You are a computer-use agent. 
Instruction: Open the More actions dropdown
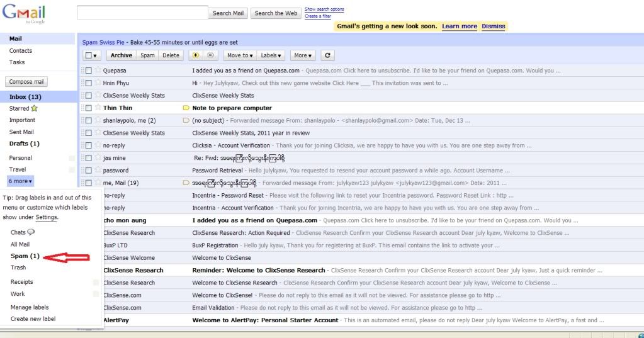pyautogui.click(x=303, y=55)
